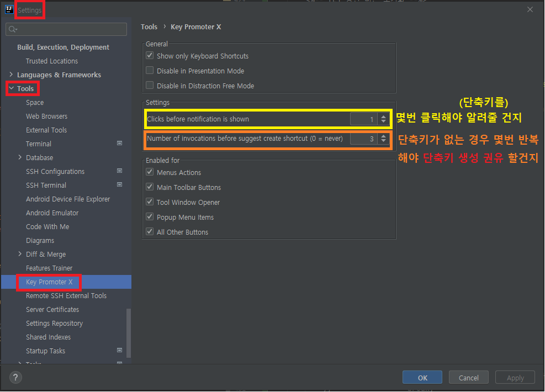Select Key Promoter X in settings tree
The height and width of the screenshot is (392, 545).
coord(49,282)
